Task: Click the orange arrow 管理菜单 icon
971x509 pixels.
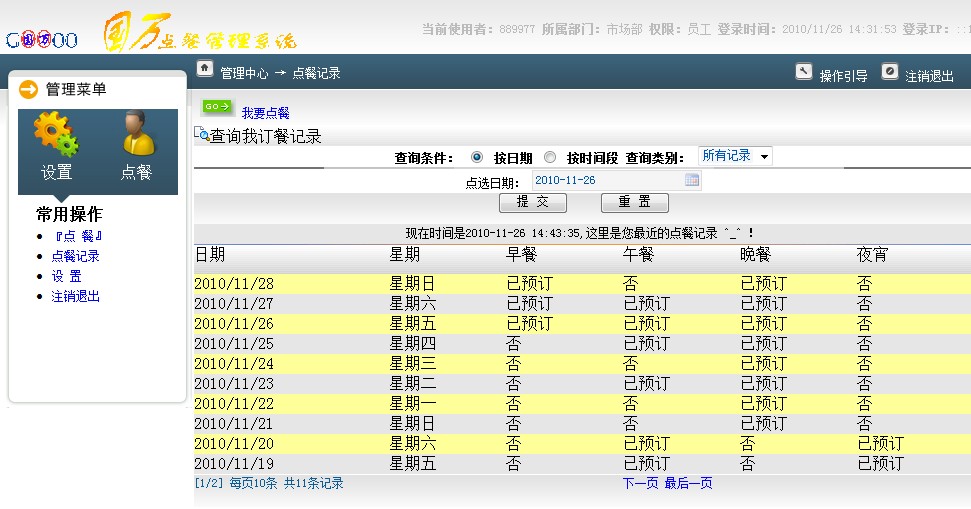Action: tap(28, 89)
